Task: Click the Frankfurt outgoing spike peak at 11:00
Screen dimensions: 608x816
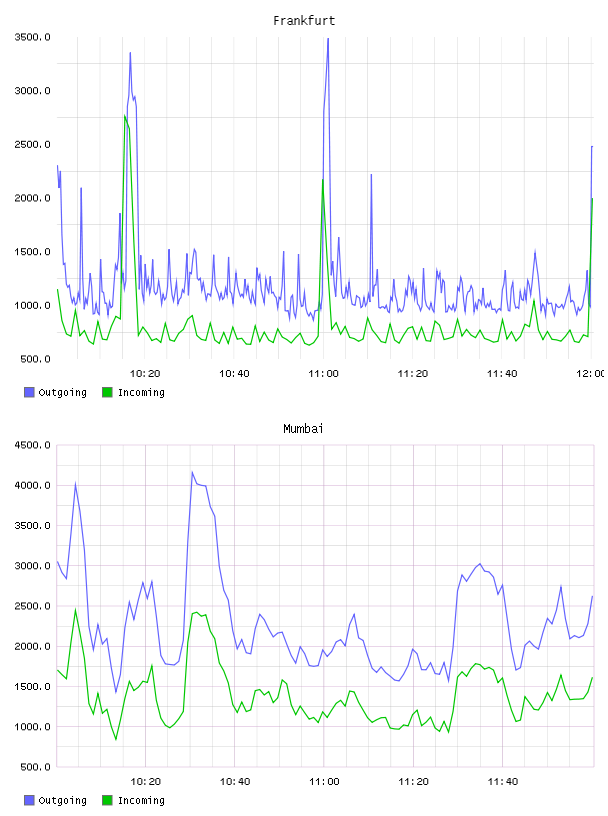Action: (328, 40)
